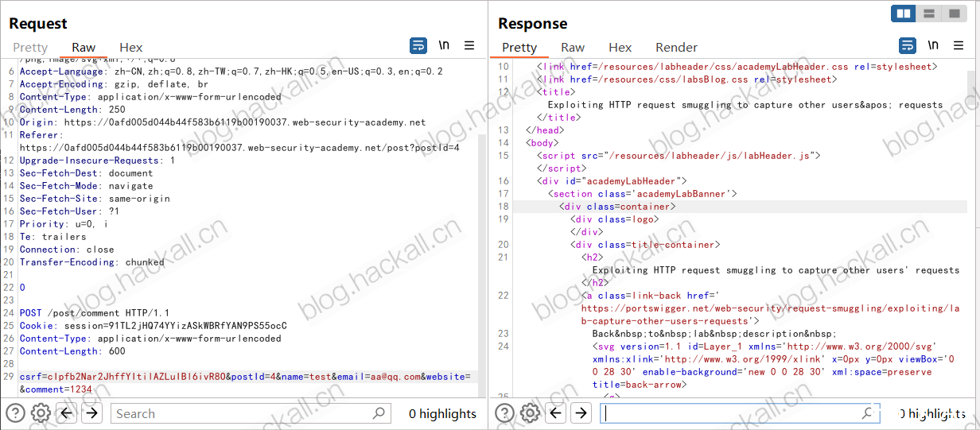Click the div class=container line
This screenshot has height=430, width=980.
pos(617,207)
